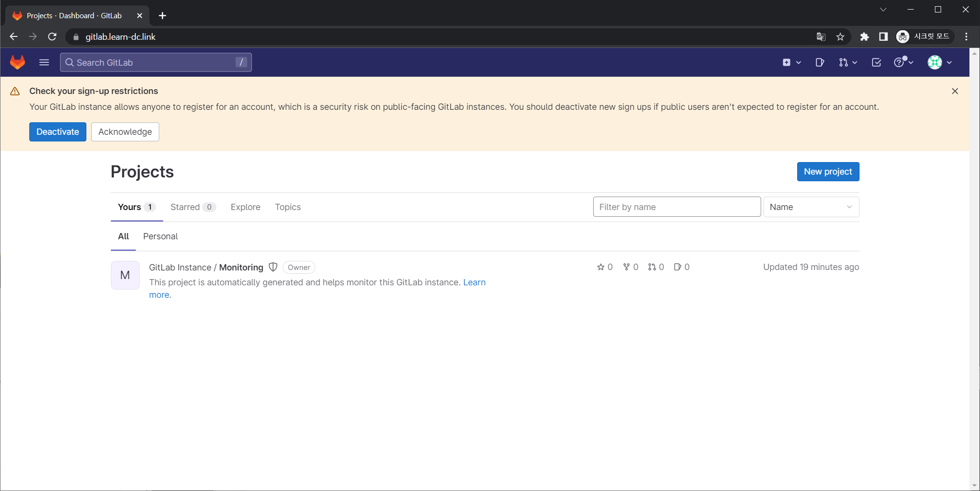
Task: Click the Filter by name field
Action: (676, 207)
